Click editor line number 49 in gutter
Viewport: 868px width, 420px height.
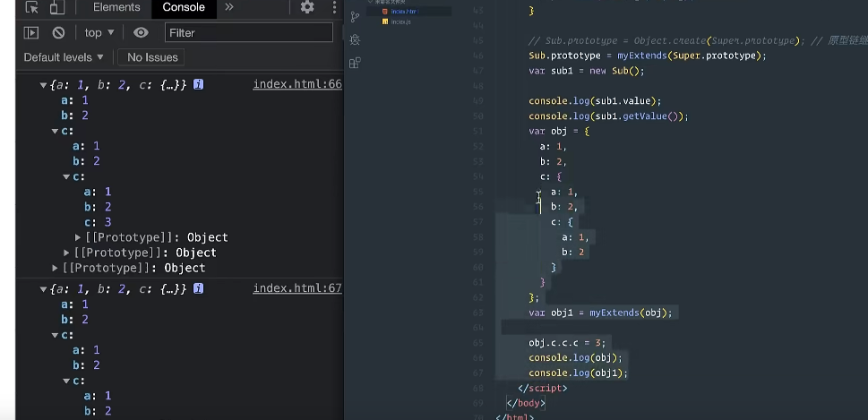478,100
